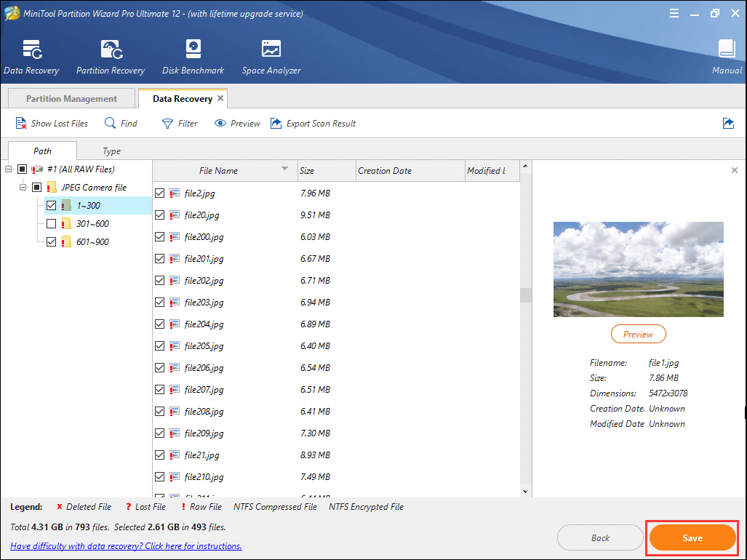Switch to the Type tab
Image resolution: width=747 pixels, height=560 pixels.
111,151
